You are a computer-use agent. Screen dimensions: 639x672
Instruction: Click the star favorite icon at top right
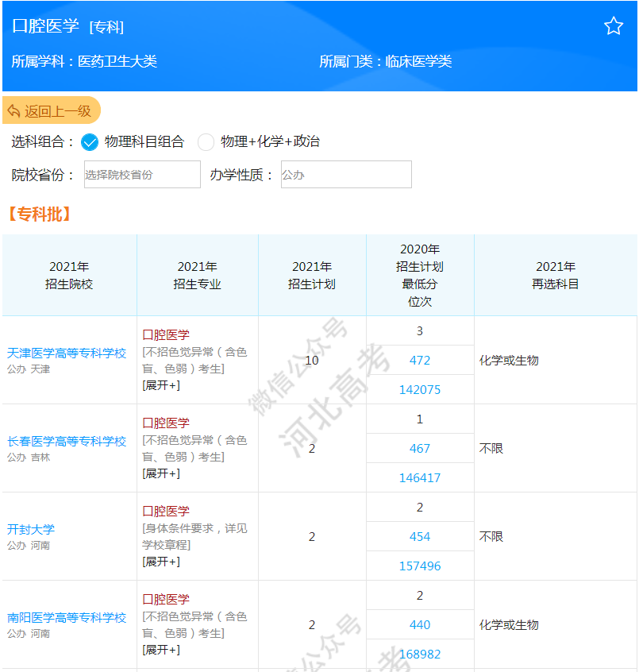click(x=614, y=25)
